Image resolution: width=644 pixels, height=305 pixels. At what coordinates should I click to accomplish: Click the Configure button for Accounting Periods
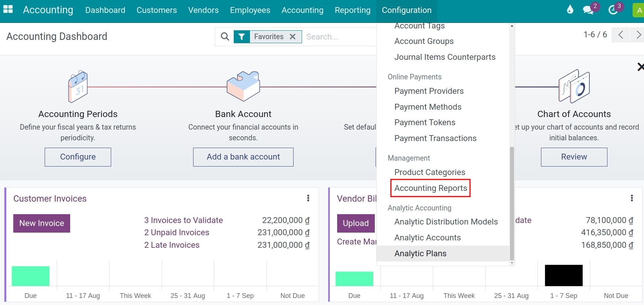(78, 157)
